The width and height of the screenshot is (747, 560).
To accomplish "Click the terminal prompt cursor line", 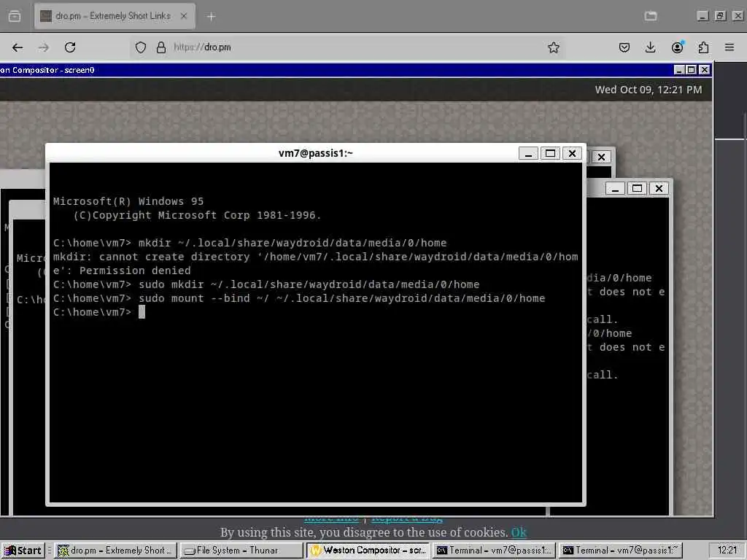I will [99, 312].
